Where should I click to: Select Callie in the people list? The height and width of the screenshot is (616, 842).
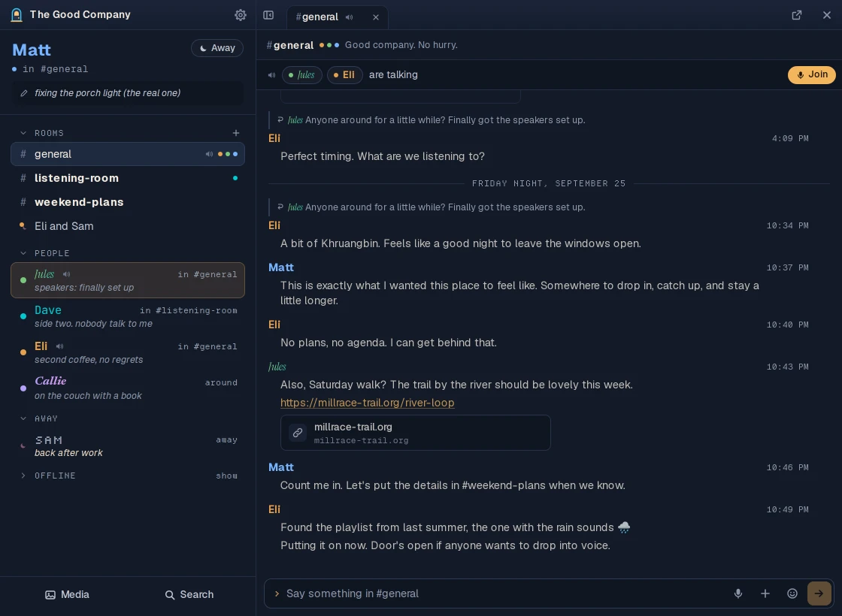[x=128, y=388]
